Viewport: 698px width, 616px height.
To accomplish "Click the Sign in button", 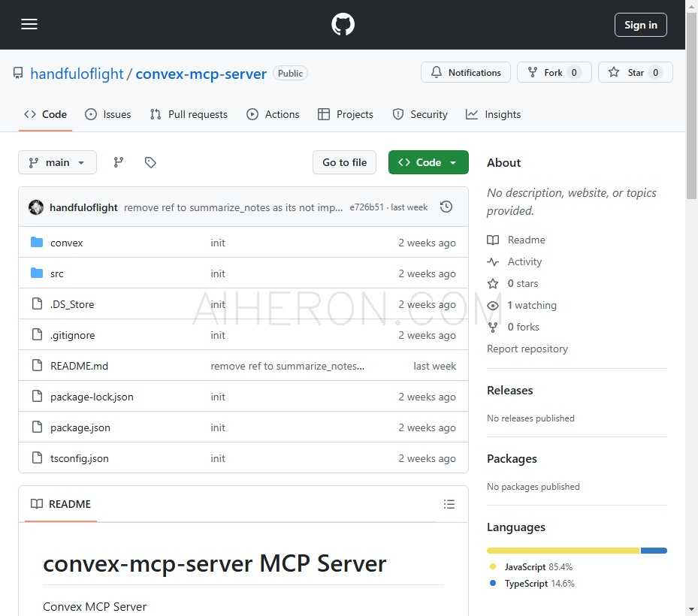I will tap(641, 25).
